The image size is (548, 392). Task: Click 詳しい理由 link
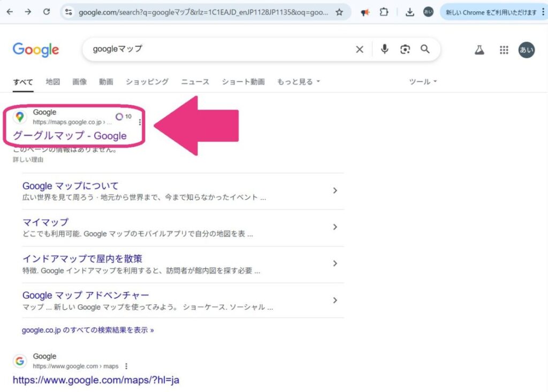28,160
